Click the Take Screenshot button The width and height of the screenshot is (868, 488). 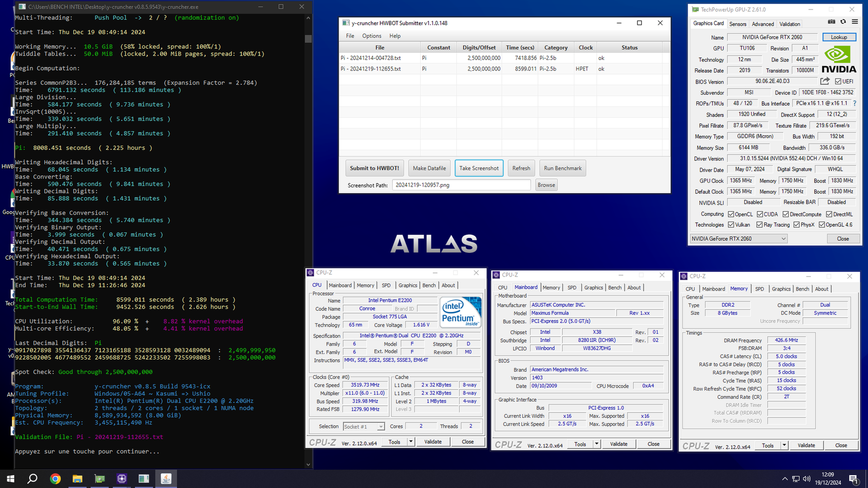(479, 168)
